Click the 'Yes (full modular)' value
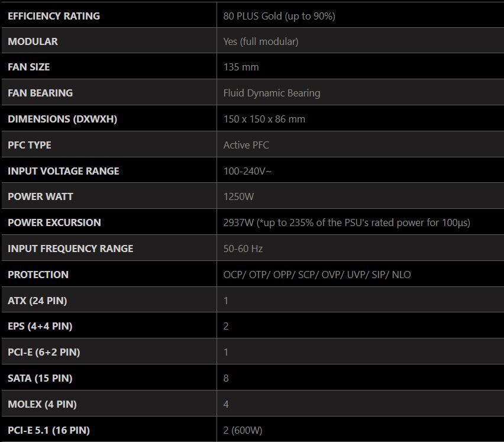Image resolution: width=504 pixels, height=442 pixels. point(261,41)
